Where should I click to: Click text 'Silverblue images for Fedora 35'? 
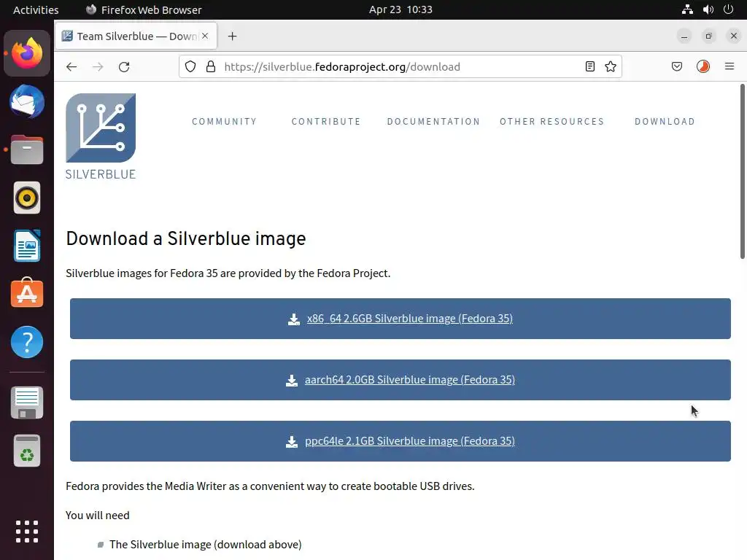(142, 273)
